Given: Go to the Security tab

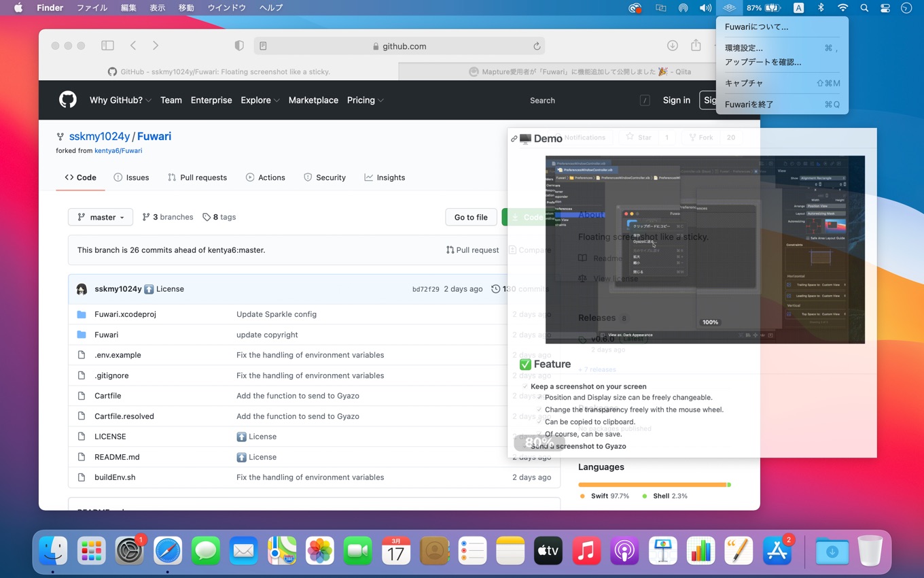Looking at the screenshot, I should 324,177.
